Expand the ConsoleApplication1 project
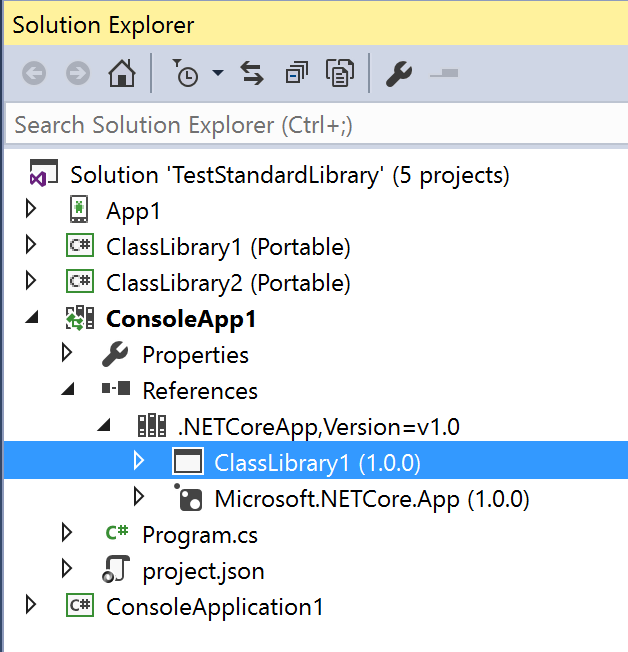 tap(31, 604)
